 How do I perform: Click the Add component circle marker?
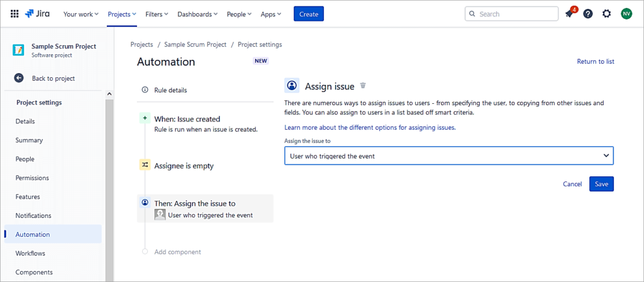pyautogui.click(x=145, y=252)
